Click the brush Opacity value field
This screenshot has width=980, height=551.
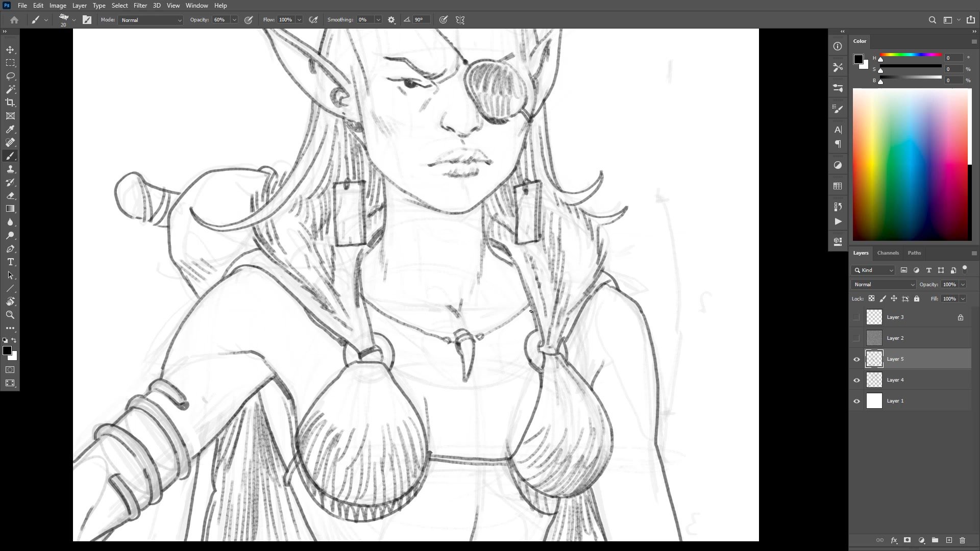click(x=221, y=20)
